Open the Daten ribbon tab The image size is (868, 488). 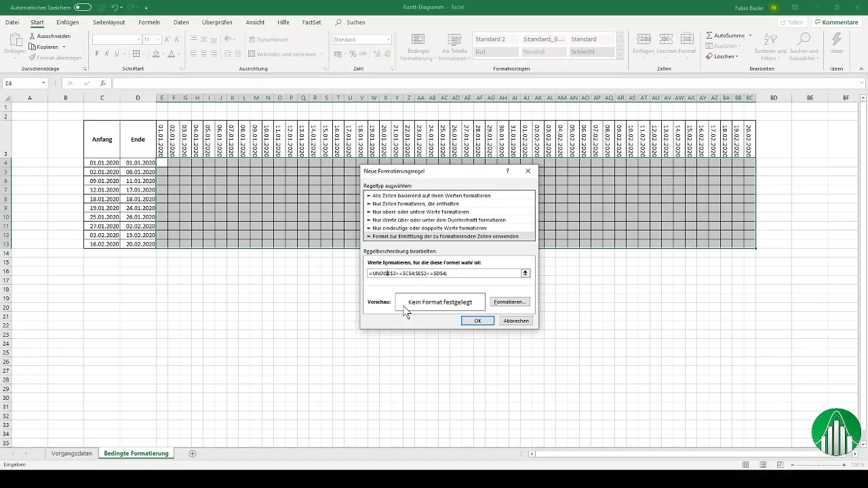(181, 22)
